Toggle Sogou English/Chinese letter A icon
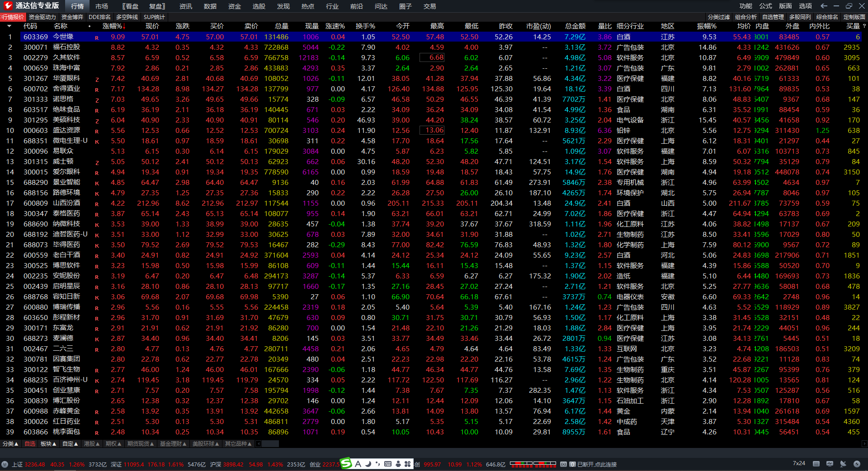 358,464
